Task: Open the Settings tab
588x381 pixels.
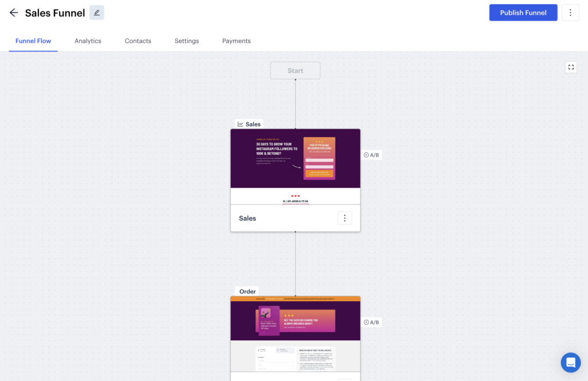Action: point(186,41)
